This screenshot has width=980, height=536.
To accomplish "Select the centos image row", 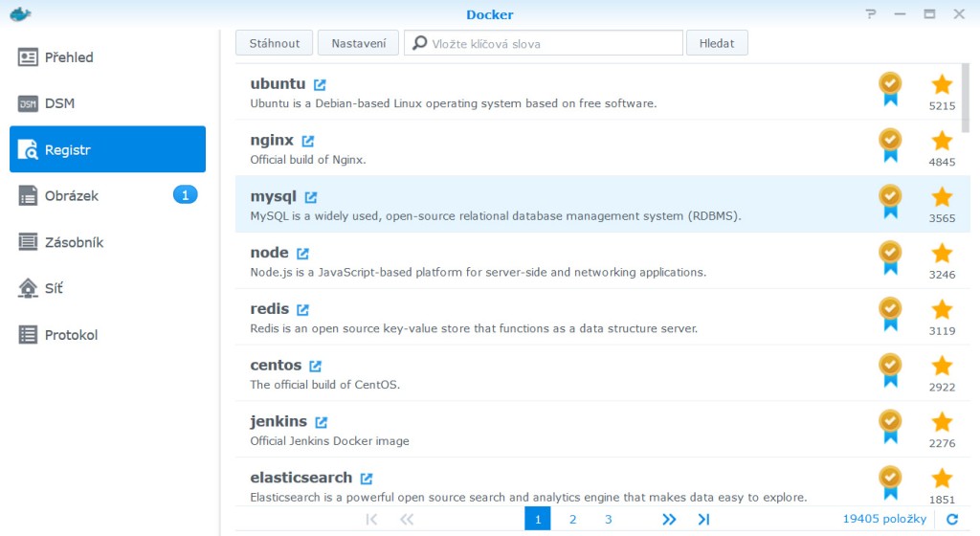I will (603, 373).
